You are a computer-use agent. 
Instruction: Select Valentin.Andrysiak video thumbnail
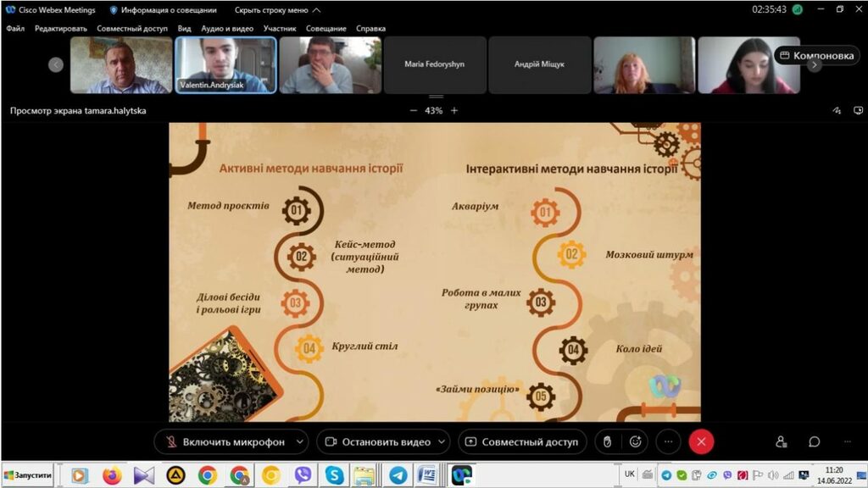225,64
